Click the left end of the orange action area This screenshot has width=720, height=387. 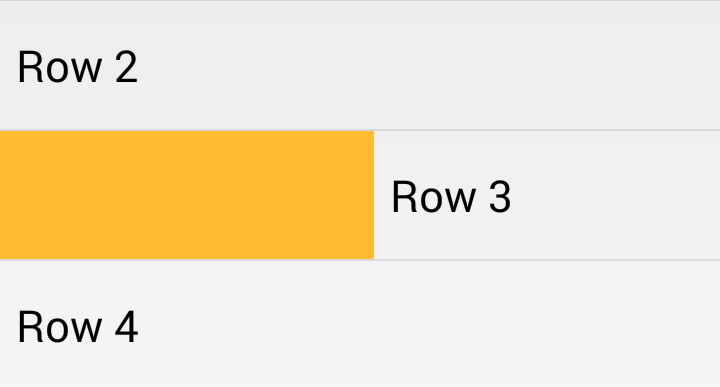coord(4,195)
